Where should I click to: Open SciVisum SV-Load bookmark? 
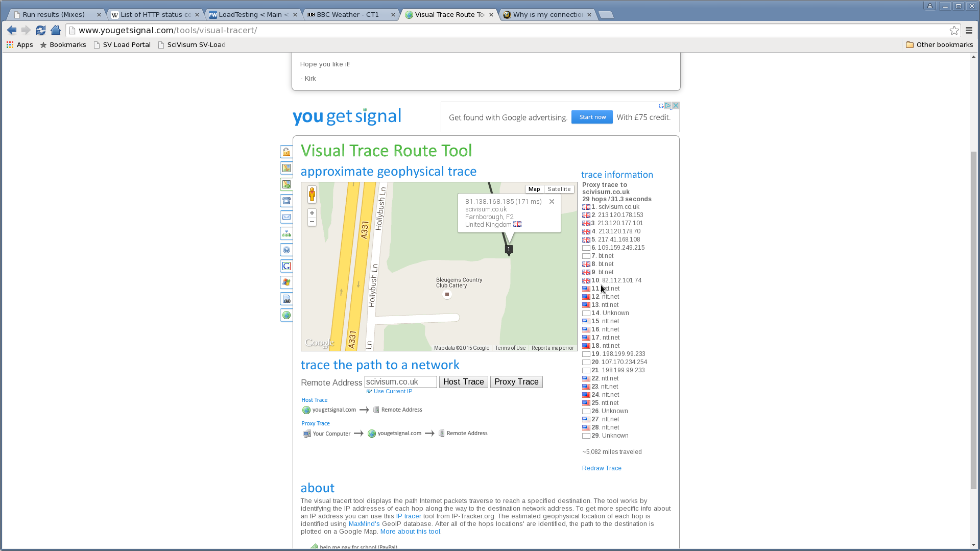(x=192, y=44)
